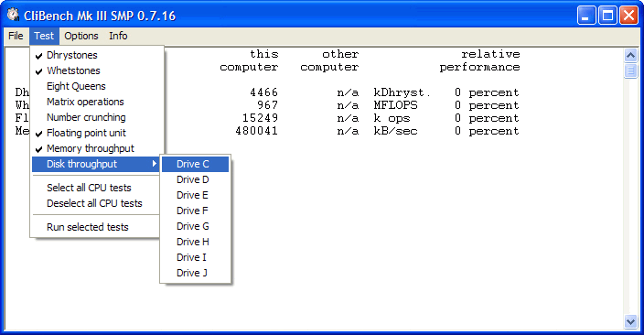This screenshot has width=644, height=335.
Task: Click the 4466 Dhrystones result value
Action: click(264, 92)
